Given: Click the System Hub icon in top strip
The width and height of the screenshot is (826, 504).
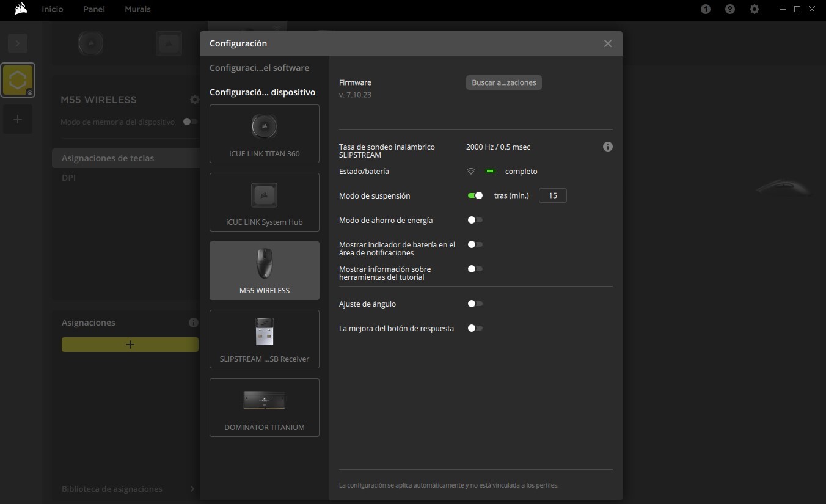Looking at the screenshot, I should 169,43.
